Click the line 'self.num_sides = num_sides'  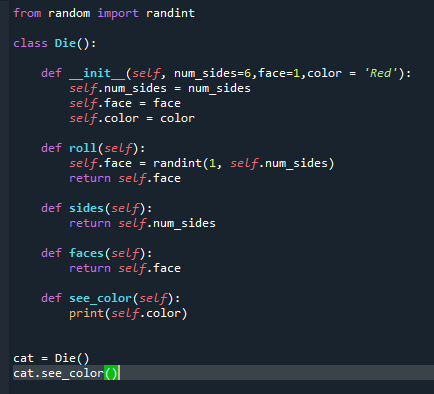point(160,88)
